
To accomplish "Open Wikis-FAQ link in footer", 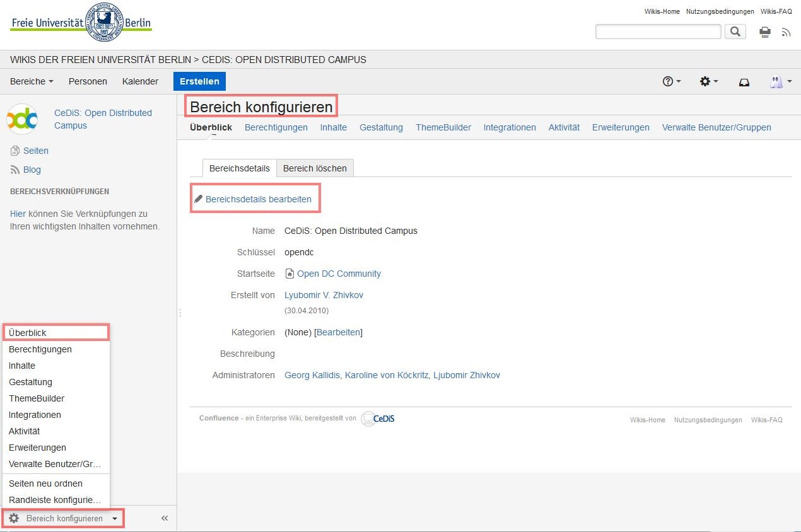I will [x=767, y=420].
